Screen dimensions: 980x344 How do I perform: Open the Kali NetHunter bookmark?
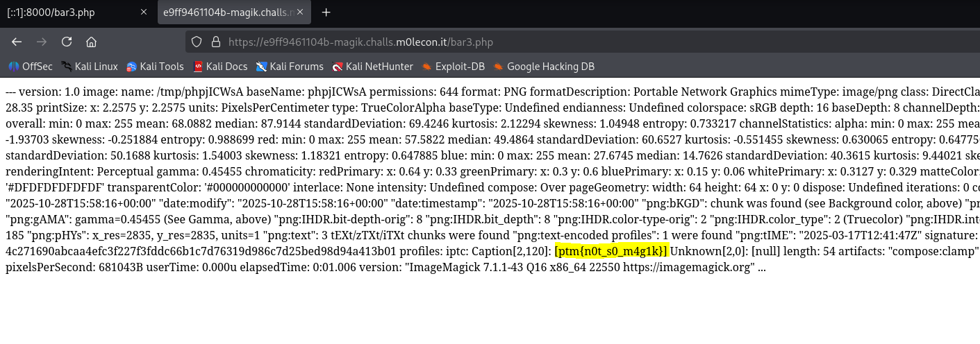pos(372,67)
